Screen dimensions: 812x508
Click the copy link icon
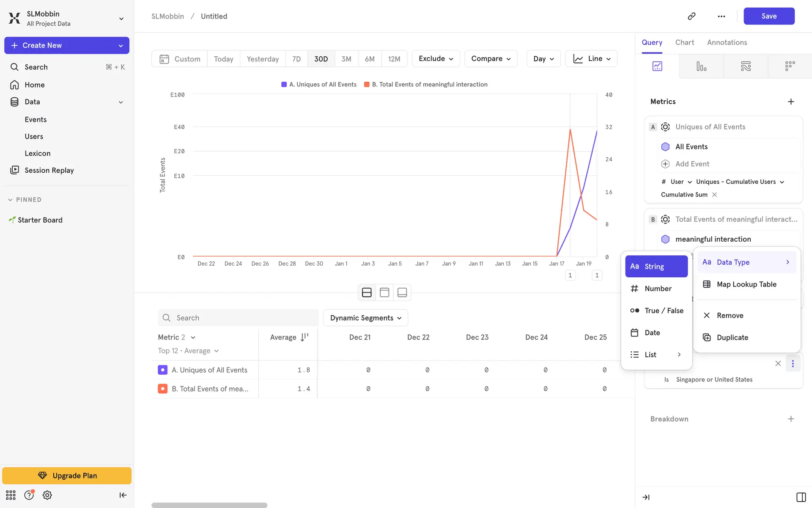coord(691,16)
